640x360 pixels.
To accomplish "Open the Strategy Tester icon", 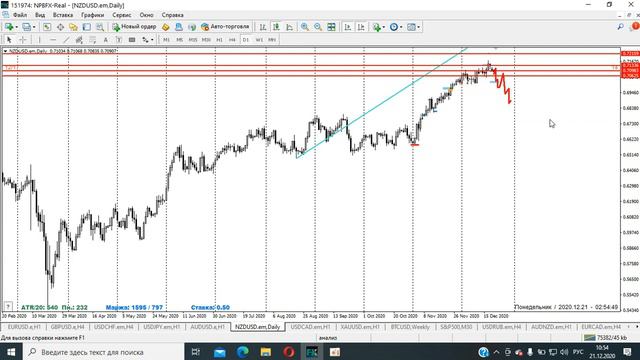I will click(100, 27).
